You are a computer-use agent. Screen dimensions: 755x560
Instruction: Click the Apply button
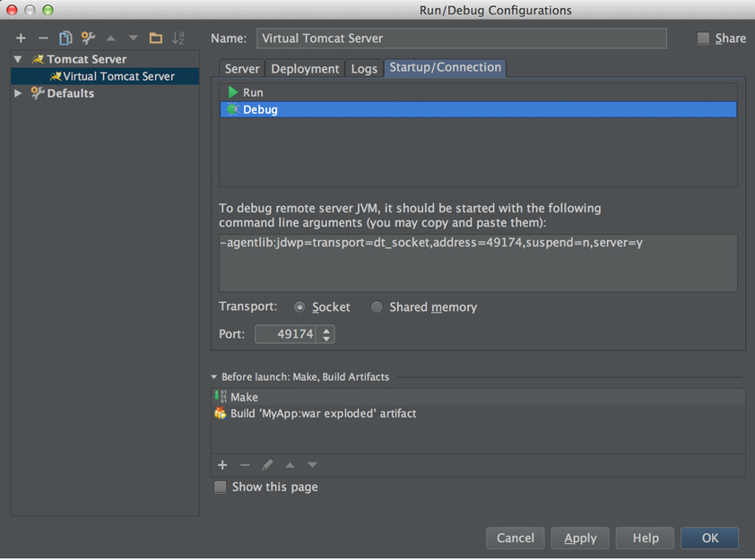coord(580,538)
